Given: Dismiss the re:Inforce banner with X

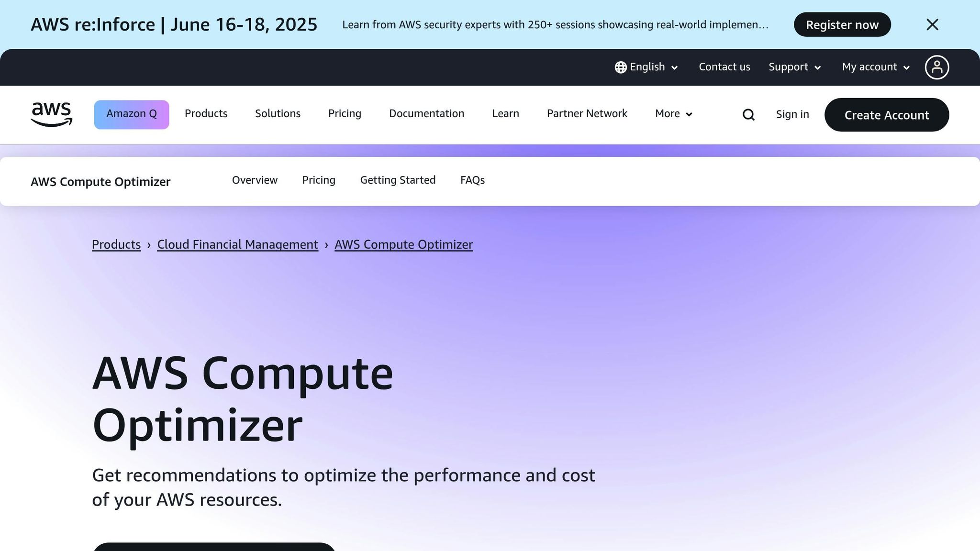Looking at the screenshot, I should point(932,24).
